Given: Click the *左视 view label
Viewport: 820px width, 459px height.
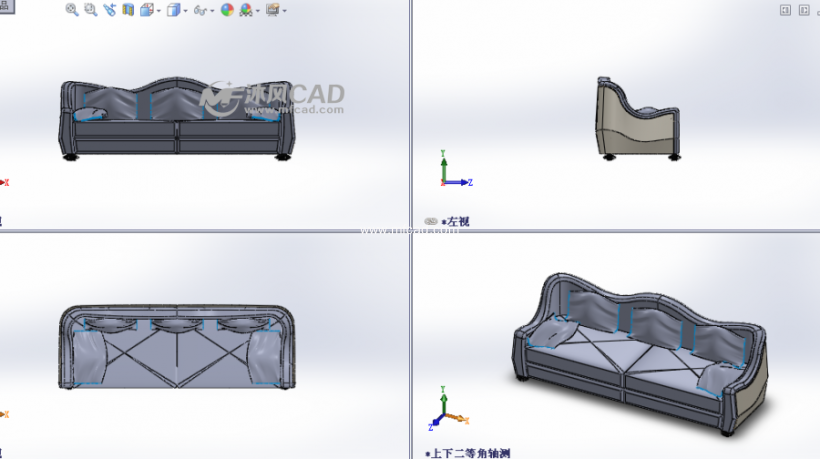Looking at the screenshot, I should pos(455,221).
